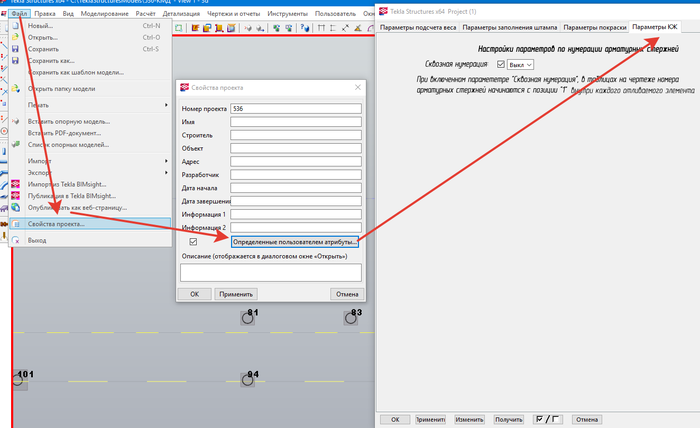The height and width of the screenshot is (428, 700).
Task: Click Отмена in Свойства проекта dialog
Action: [x=347, y=294]
